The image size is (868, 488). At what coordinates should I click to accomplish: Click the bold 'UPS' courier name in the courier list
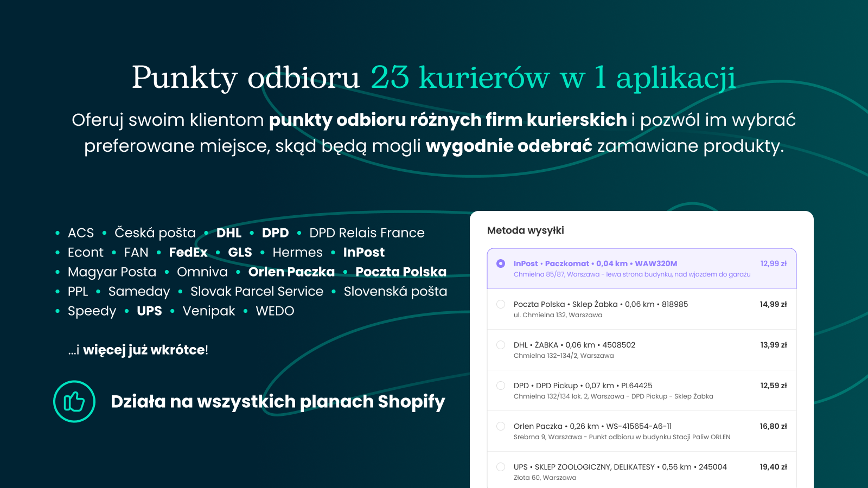[x=149, y=311]
